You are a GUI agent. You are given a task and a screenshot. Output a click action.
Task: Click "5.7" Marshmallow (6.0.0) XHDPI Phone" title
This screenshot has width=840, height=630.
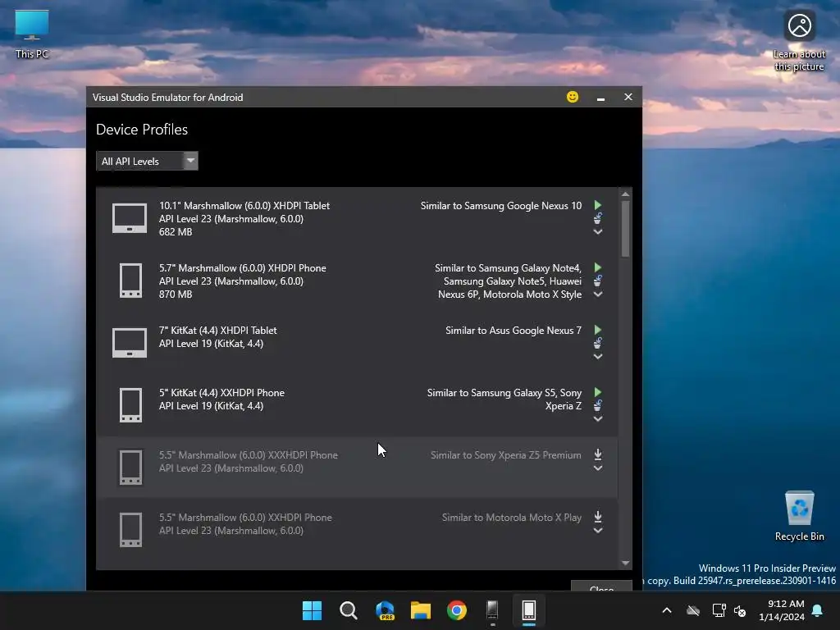[x=242, y=268]
